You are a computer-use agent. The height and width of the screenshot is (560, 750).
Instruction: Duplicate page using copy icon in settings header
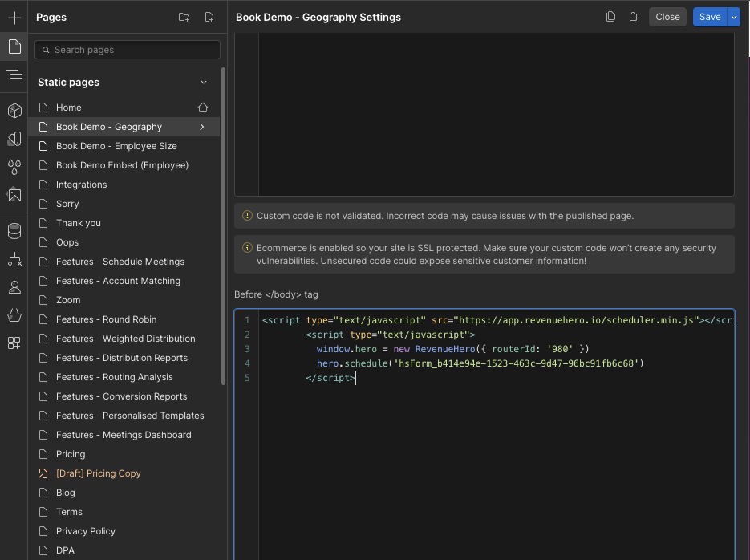[x=610, y=17]
